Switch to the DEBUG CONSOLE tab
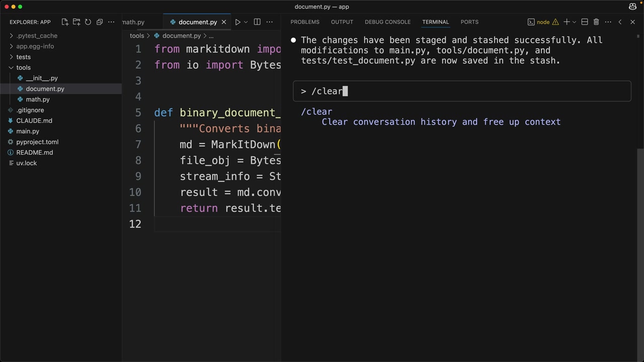644x362 pixels. click(x=387, y=22)
